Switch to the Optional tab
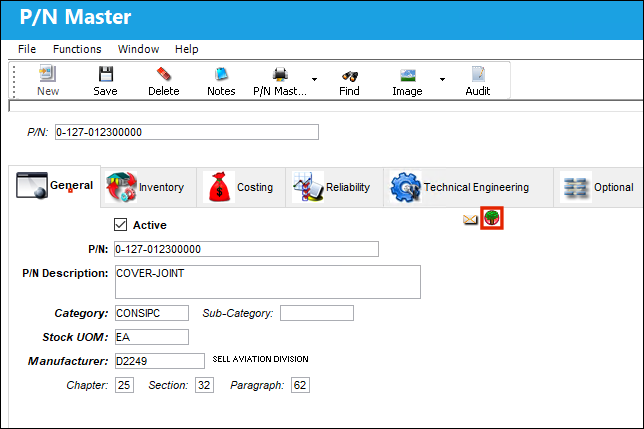The height and width of the screenshot is (429, 644). point(599,187)
